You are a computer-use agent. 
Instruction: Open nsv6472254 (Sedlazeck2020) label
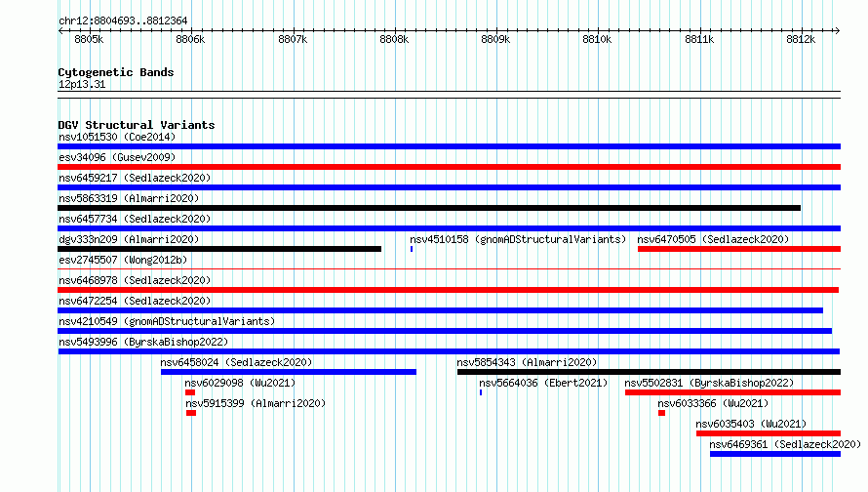(x=135, y=301)
